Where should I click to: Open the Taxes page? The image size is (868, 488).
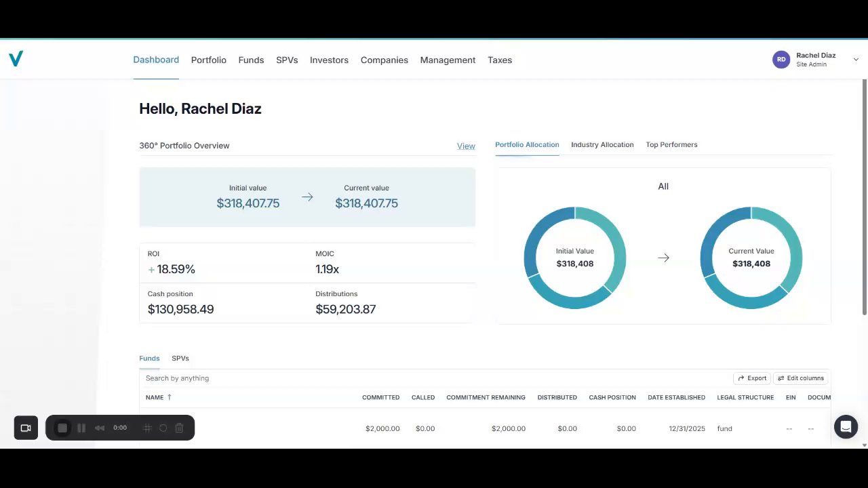(500, 60)
